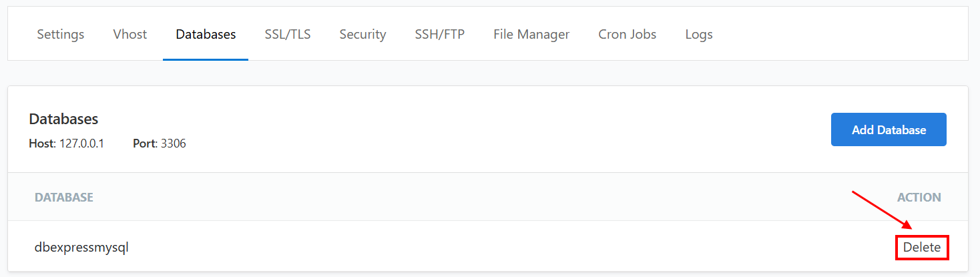View the Cron Jobs tab

pyautogui.click(x=628, y=34)
